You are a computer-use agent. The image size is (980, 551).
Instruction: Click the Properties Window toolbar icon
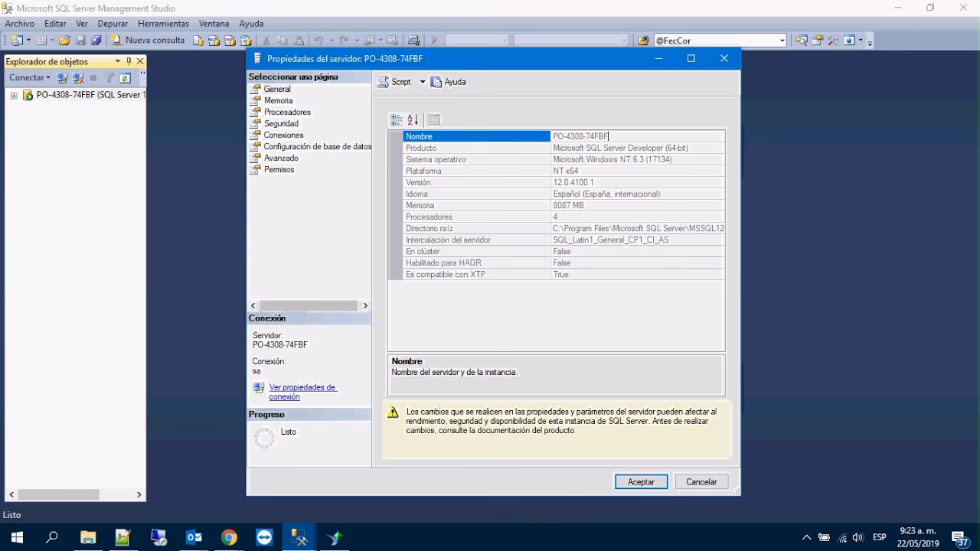pyautogui.click(x=818, y=41)
